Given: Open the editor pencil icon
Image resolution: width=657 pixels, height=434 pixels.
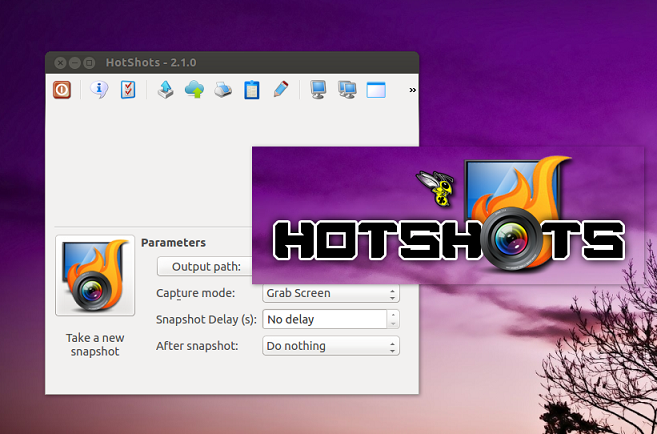Looking at the screenshot, I should (x=280, y=90).
